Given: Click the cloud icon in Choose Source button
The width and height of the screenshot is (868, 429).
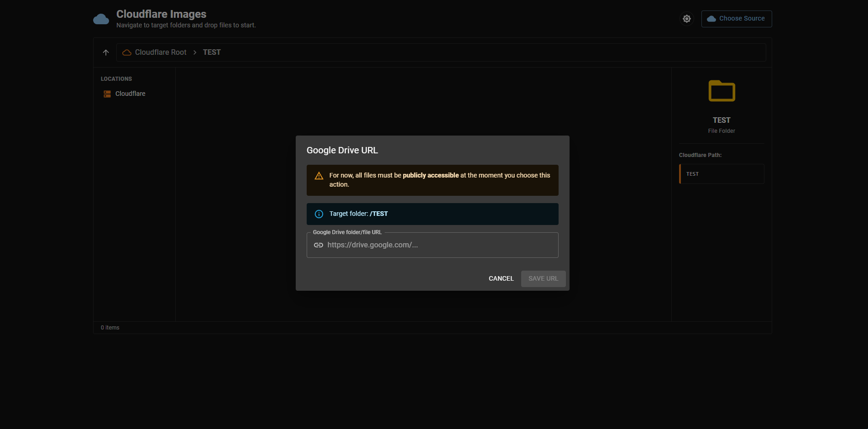Looking at the screenshot, I should [711, 19].
